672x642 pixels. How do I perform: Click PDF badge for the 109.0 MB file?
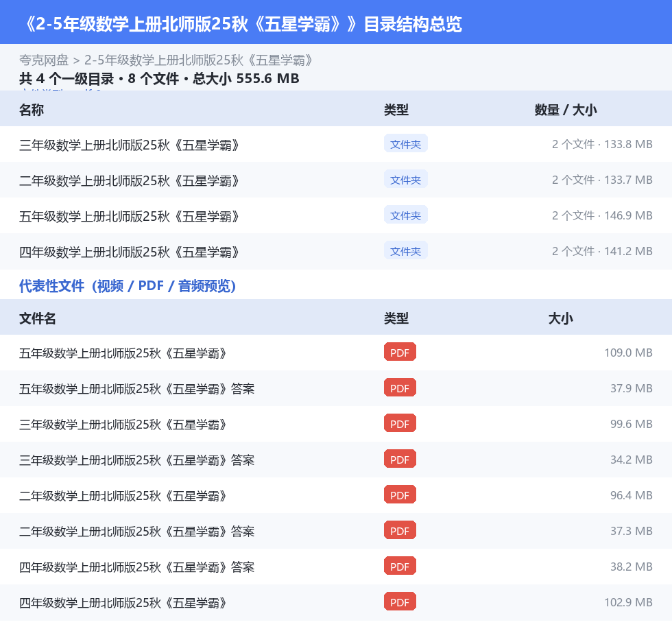click(400, 353)
